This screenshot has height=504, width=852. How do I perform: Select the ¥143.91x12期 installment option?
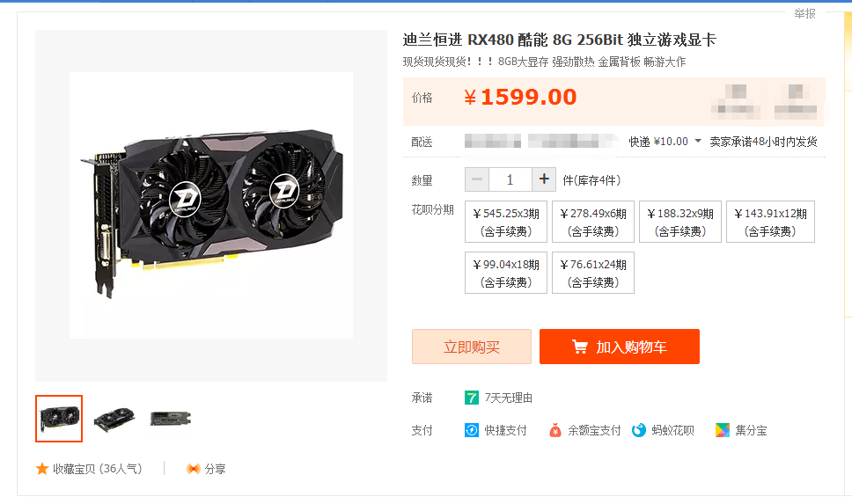pos(770,222)
